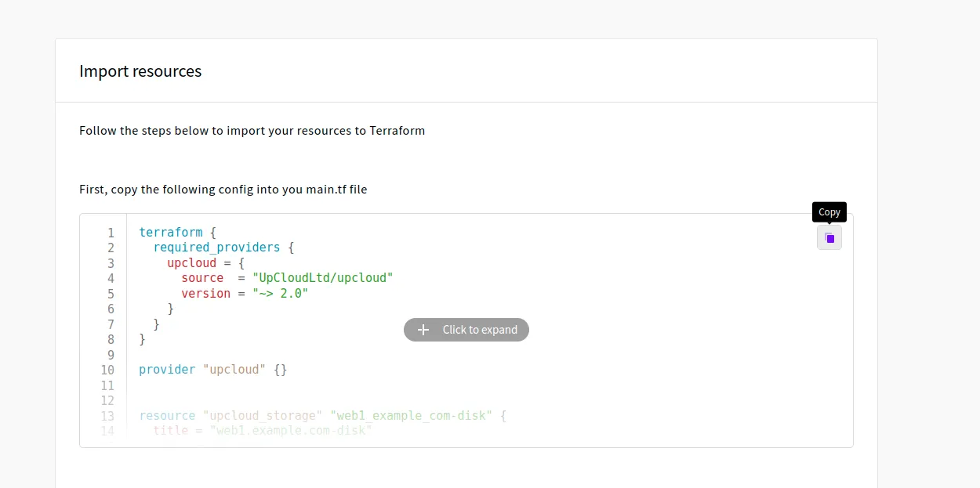
Task: Click the closing brace on line 8
Action: click(142, 339)
